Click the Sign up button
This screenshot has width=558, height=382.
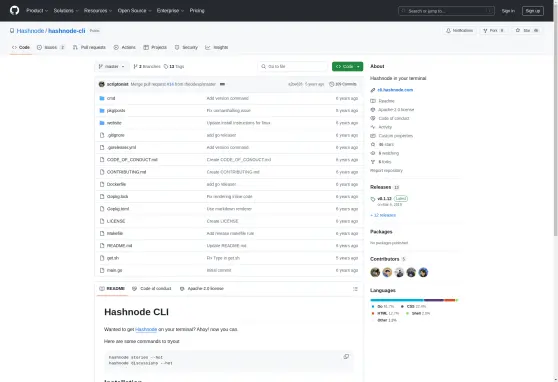click(533, 11)
